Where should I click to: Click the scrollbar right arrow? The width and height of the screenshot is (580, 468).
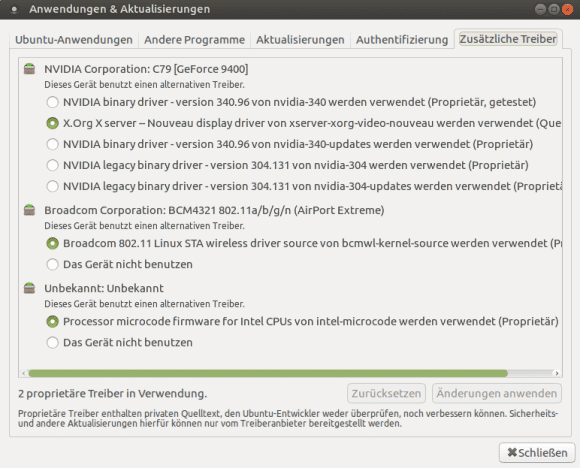557,373
